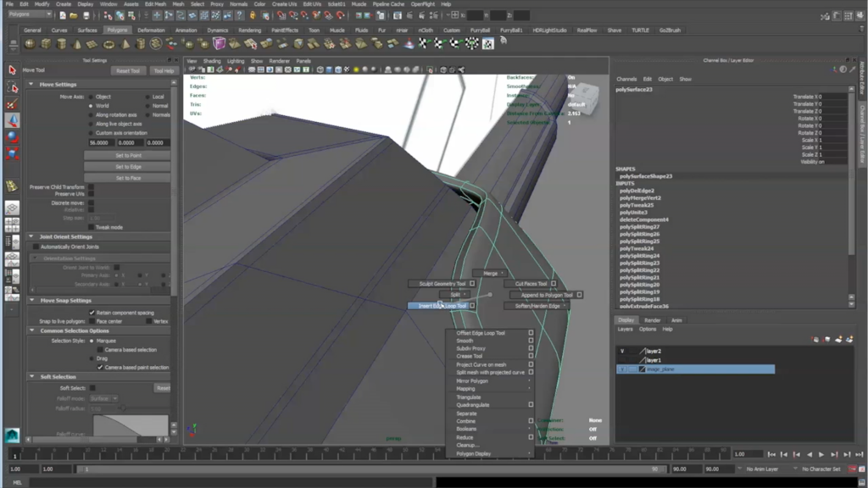Click the Play forward button

[821, 454]
